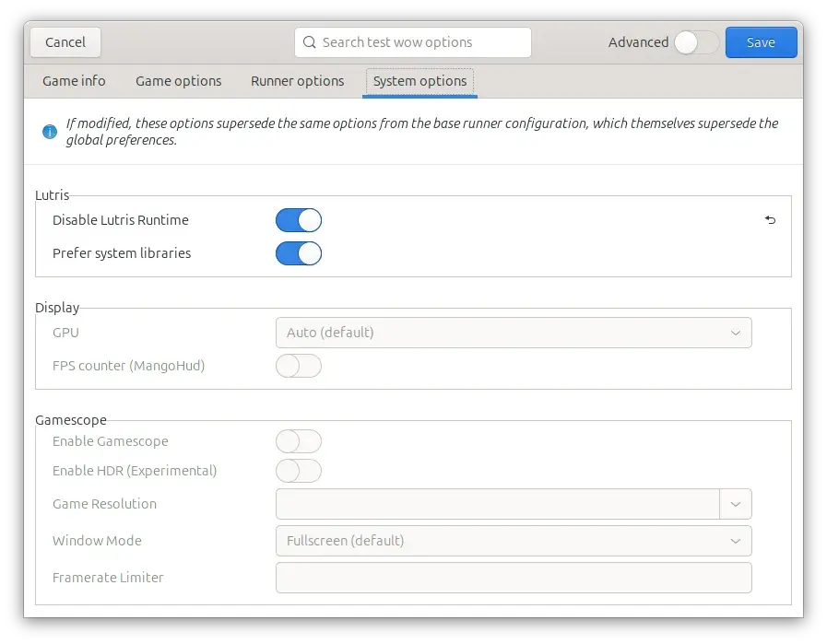Image resolution: width=827 pixels, height=644 pixels.
Task: Click the magnifier icon in search box
Action: 309,42
